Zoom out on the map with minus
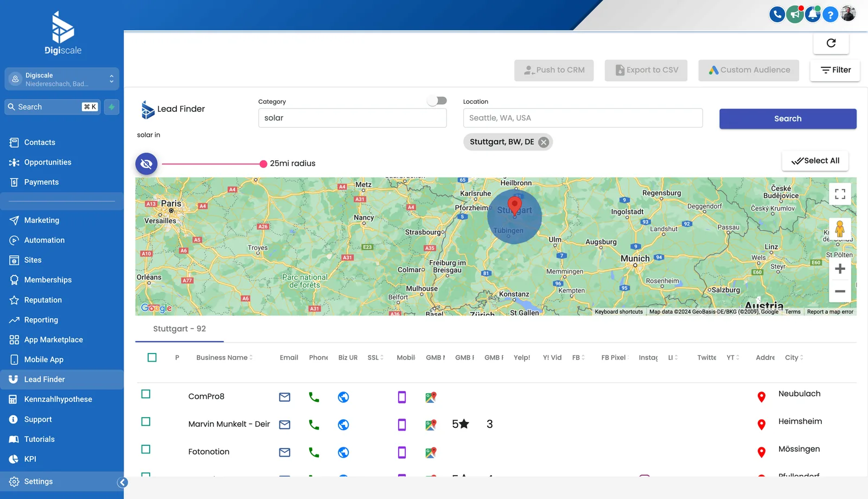 [x=840, y=292]
